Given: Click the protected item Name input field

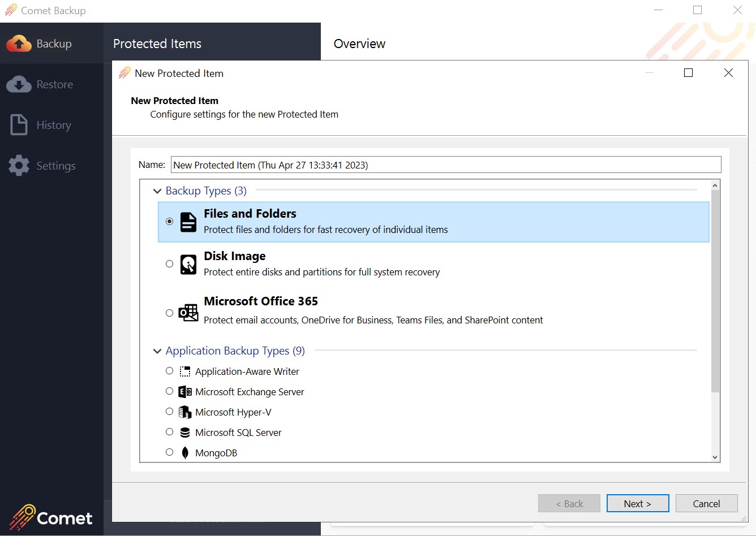Looking at the screenshot, I should (446, 165).
